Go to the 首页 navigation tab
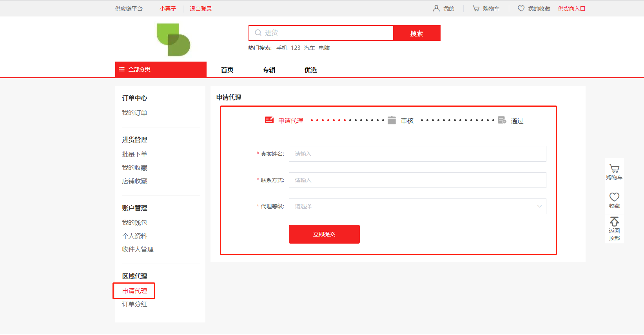This screenshot has height=335, width=644. [x=227, y=70]
